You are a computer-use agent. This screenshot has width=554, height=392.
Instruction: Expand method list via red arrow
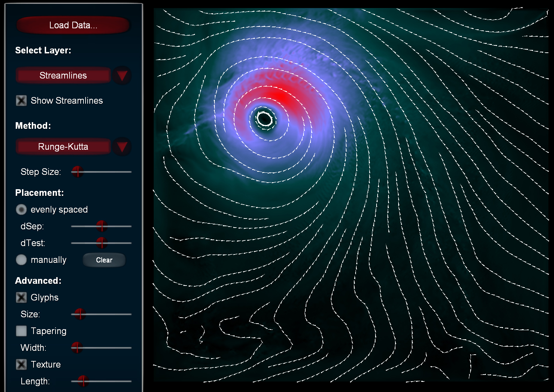[x=122, y=147]
